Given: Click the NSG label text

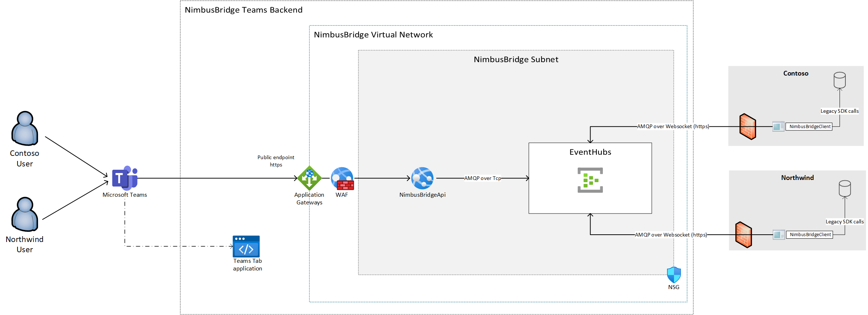Looking at the screenshot, I should 674,287.
